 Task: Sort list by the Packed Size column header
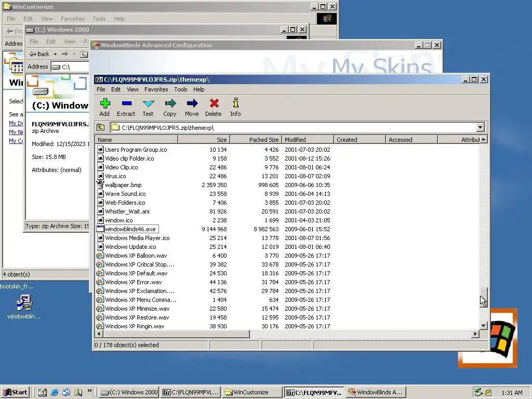click(x=256, y=139)
